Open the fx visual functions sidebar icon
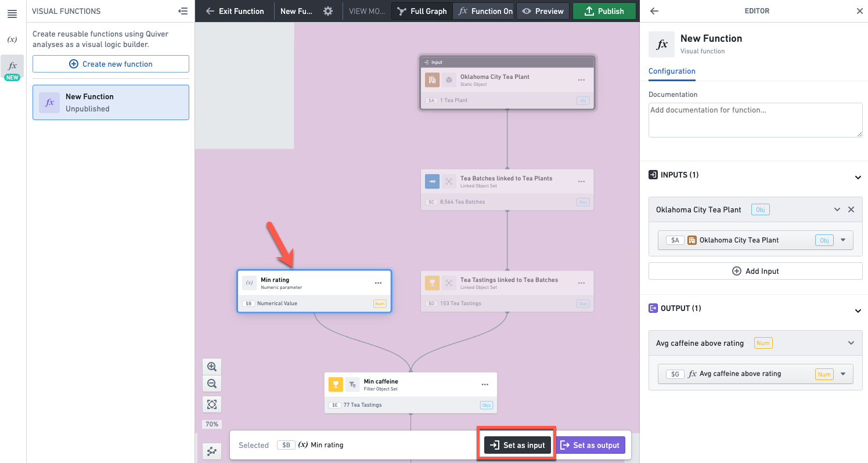This screenshot has height=463, width=868. click(x=12, y=66)
